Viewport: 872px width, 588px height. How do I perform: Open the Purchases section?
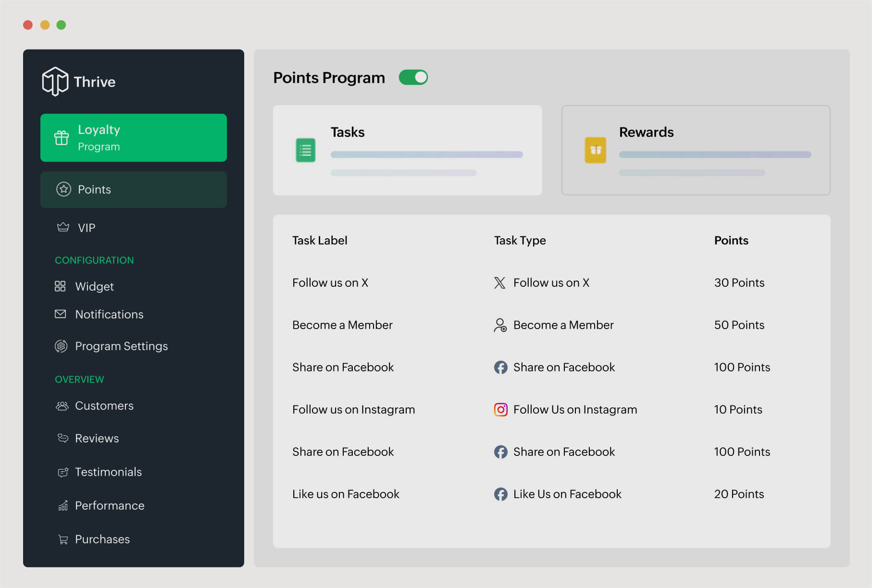[101, 539]
